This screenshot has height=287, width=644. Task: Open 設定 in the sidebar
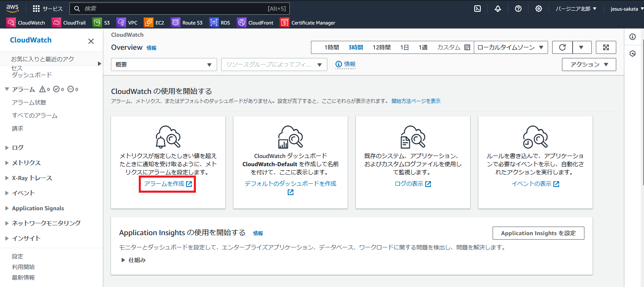click(x=18, y=256)
